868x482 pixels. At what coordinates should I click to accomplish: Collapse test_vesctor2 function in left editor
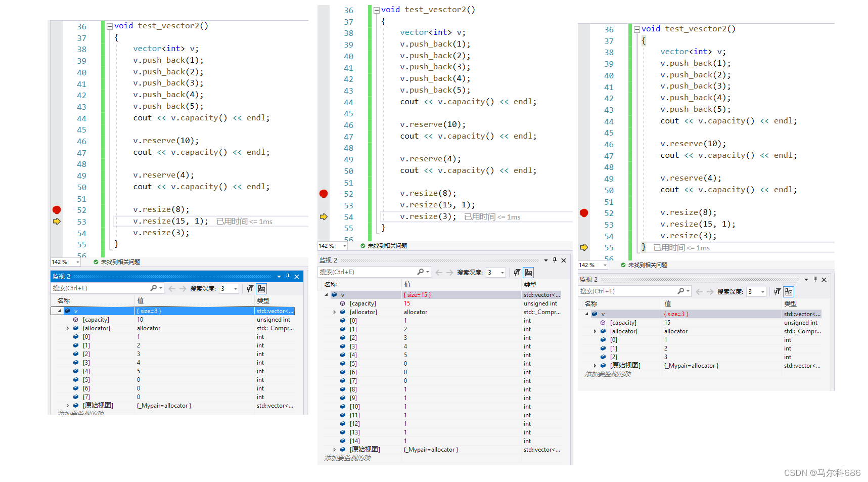[x=109, y=26]
